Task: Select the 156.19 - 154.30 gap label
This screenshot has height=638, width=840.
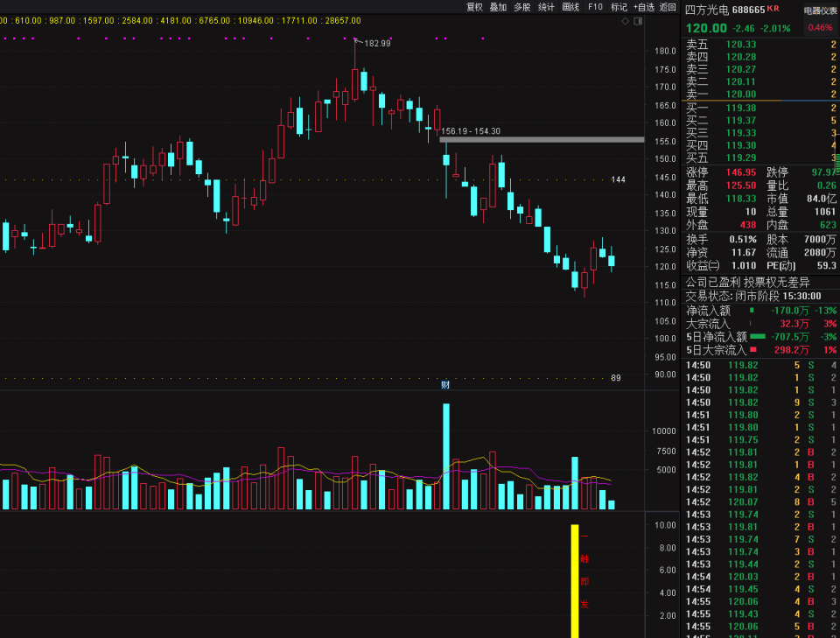Action: click(471, 130)
